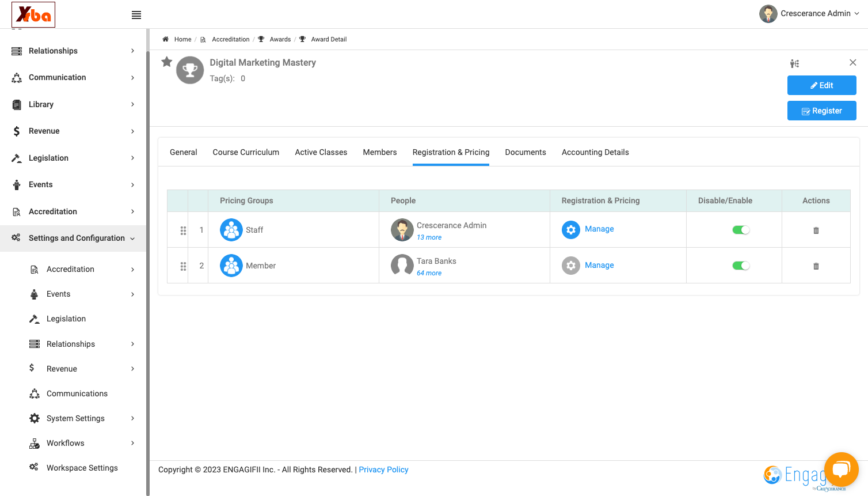
Task: Expand the Library menu
Action: point(73,104)
